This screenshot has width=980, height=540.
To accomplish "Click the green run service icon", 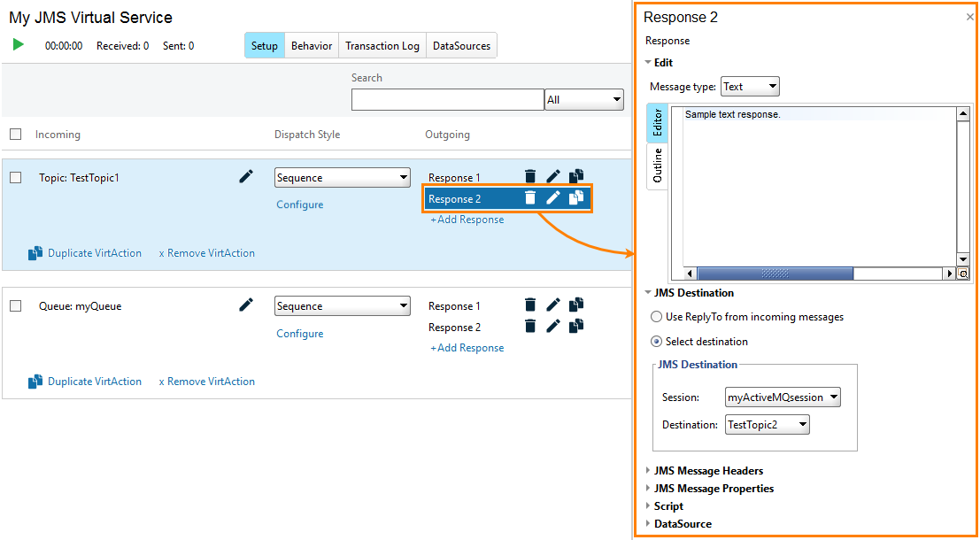I will [18, 45].
